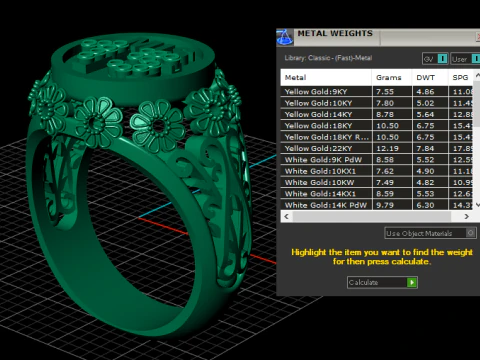The image size is (480, 360).
Task: Select the White Gold:10KW row
Action: 377,182
